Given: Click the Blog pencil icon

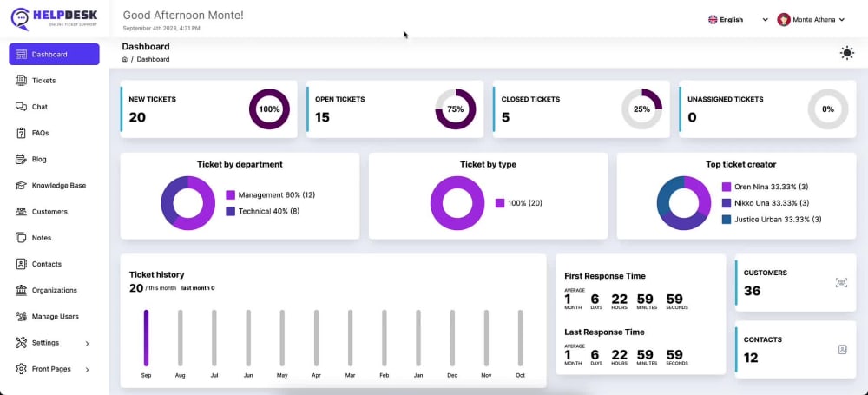Looking at the screenshot, I should coord(21,159).
